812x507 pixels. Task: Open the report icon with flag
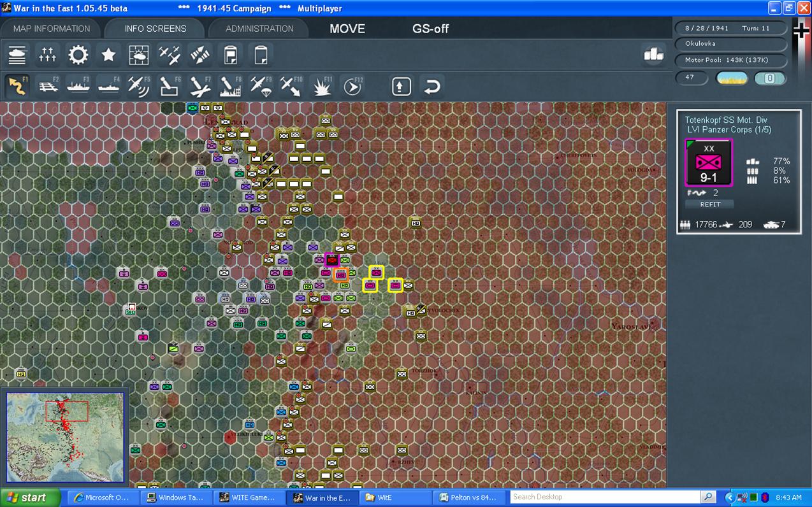(x=231, y=55)
